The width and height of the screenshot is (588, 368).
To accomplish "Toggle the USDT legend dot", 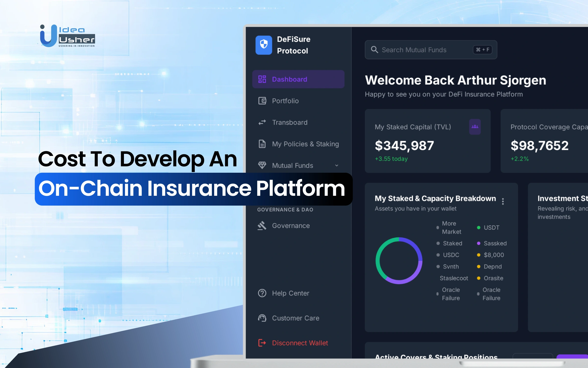I will coord(479,228).
